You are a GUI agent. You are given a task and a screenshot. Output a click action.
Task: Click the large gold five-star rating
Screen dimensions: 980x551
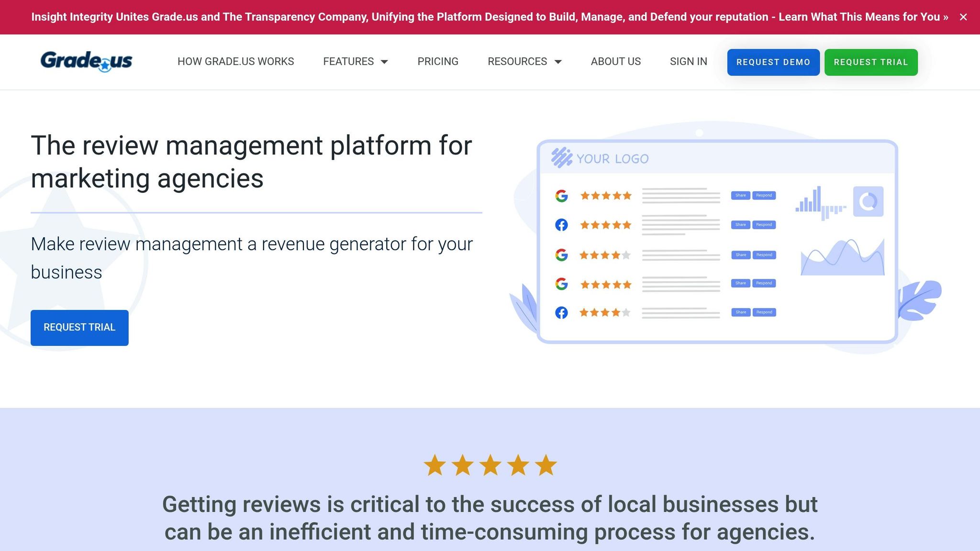click(490, 465)
